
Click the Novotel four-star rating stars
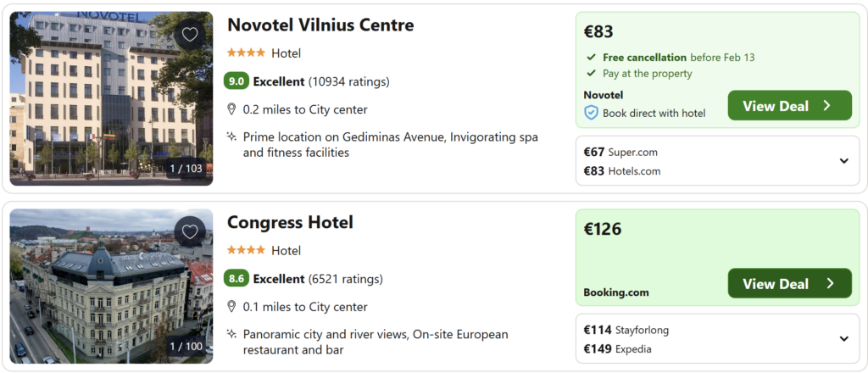coord(246,53)
